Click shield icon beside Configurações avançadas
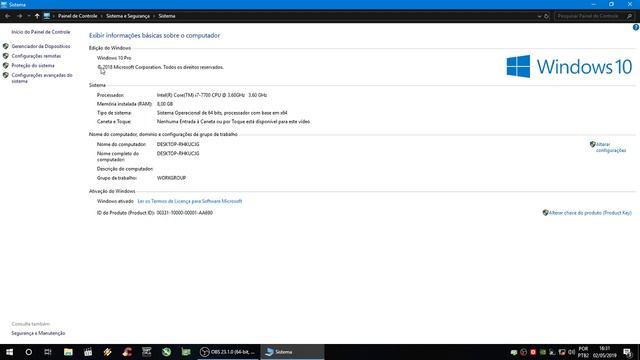Image resolution: width=640 pixels, height=360 pixels. tap(6, 75)
